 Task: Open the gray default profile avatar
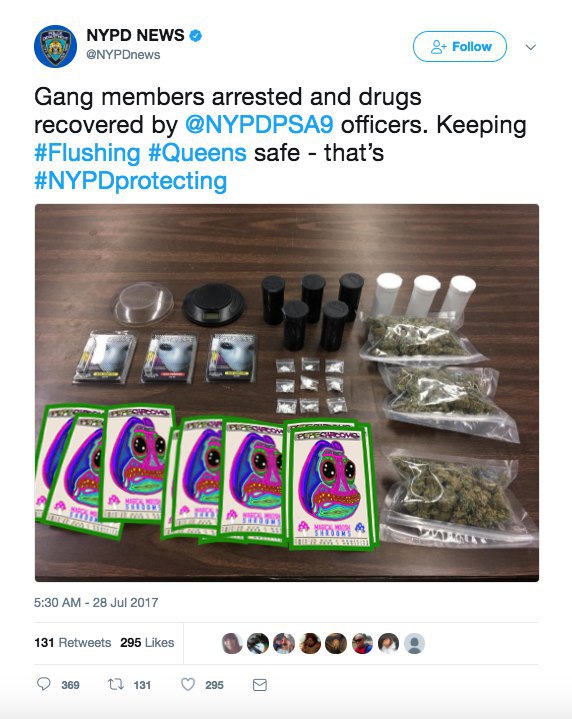414,643
